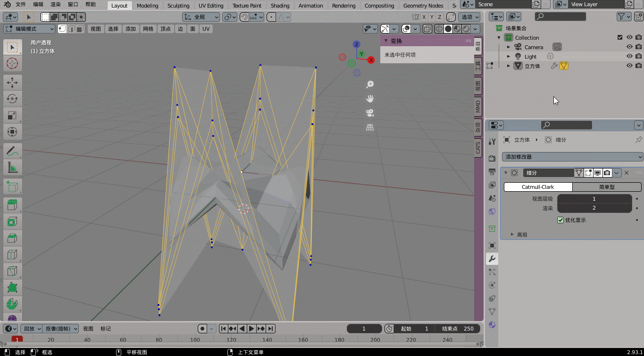The height and width of the screenshot is (356, 644).
Task: Enable rendered viewport shading
Action: pos(466,29)
